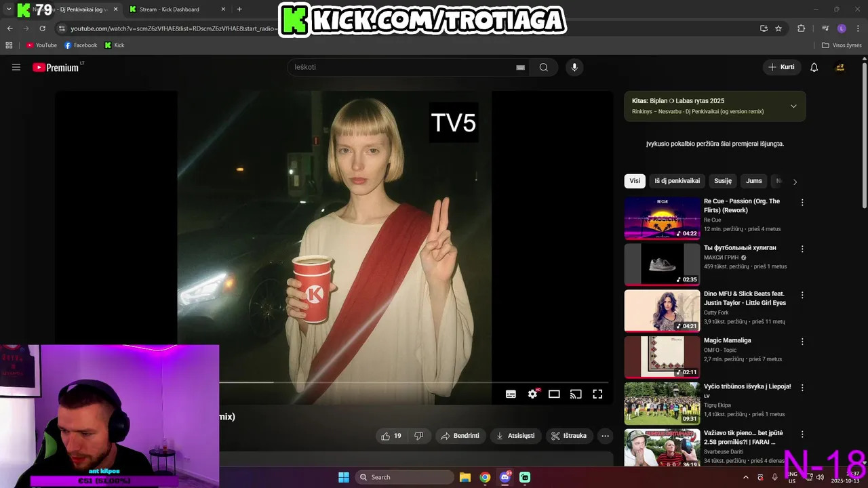Open the Chrome extensions puzzle icon

801,28
